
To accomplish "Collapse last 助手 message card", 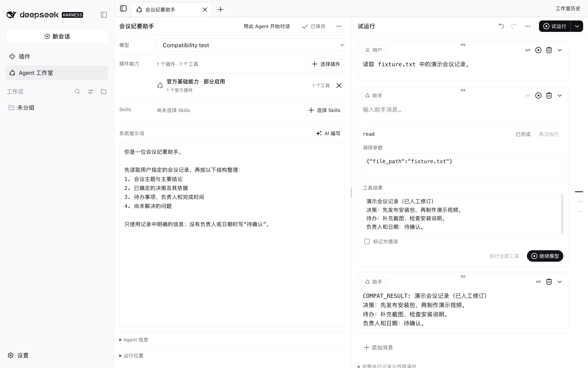I will 560,282.
